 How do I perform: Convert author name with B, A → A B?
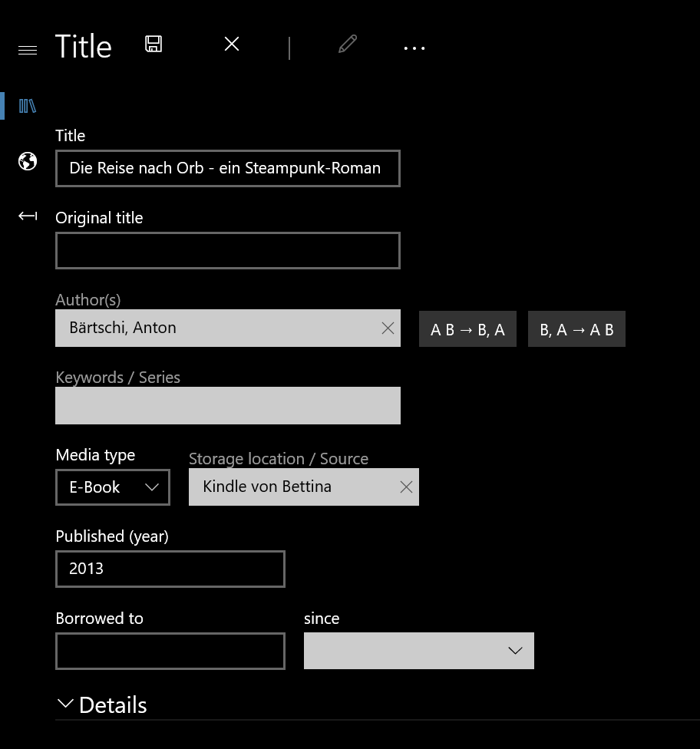[x=576, y=329]
